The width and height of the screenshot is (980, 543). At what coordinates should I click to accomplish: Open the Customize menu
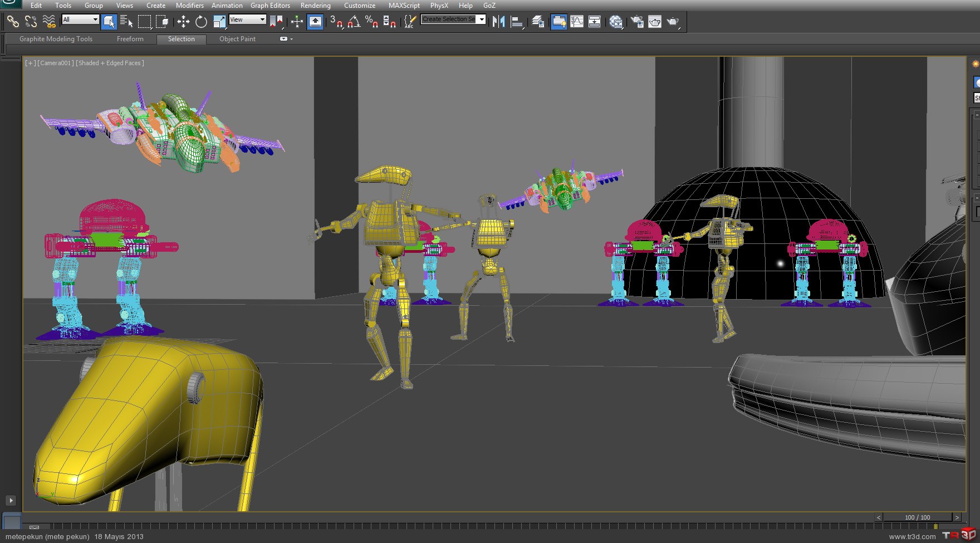360,5
